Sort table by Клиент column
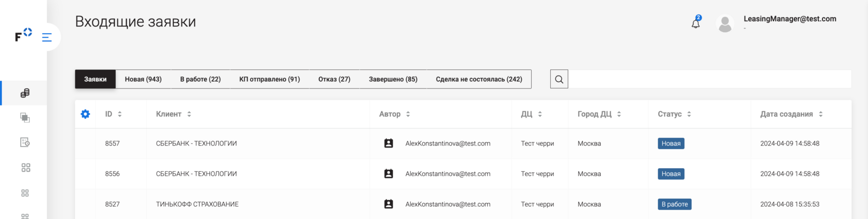The width and height of the screenshot is (868, 219). point(189,114)
